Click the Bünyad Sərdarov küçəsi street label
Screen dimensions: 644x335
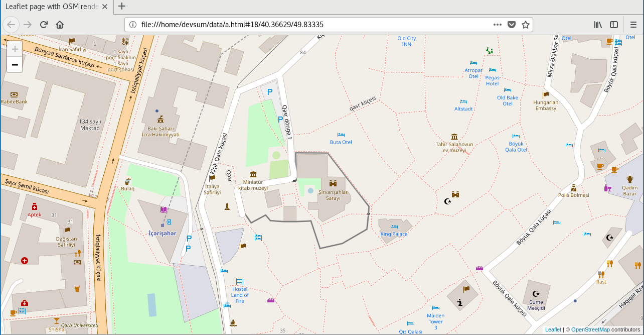[64, 57]
